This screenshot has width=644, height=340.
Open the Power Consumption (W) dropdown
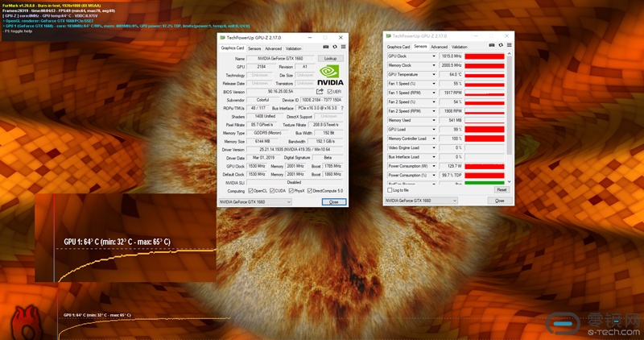[x=433, y=166]
